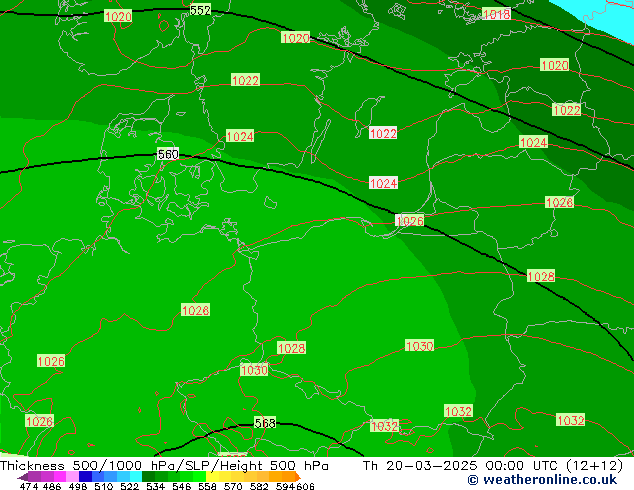This screenshot has height=490, width=634.
Task: Click the 568 height contour label
Action: click(x=265, y=423)
